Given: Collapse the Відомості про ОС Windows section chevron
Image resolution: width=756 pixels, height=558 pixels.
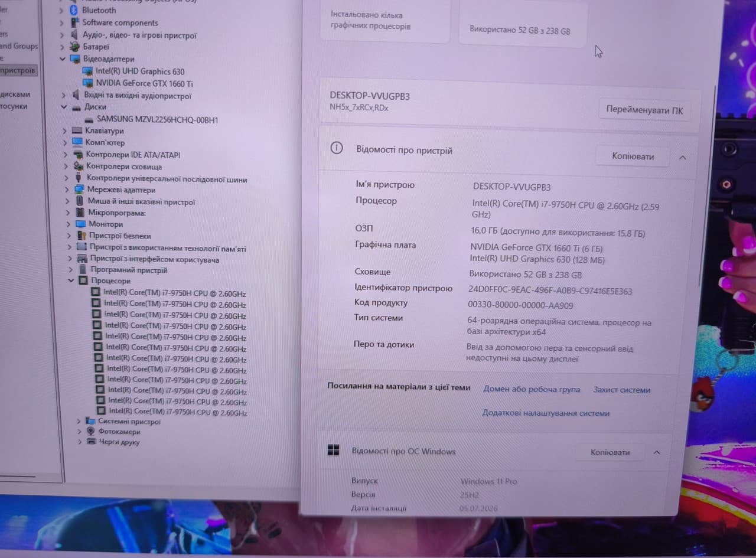Looking at the screenshot, I should [657, 453].
